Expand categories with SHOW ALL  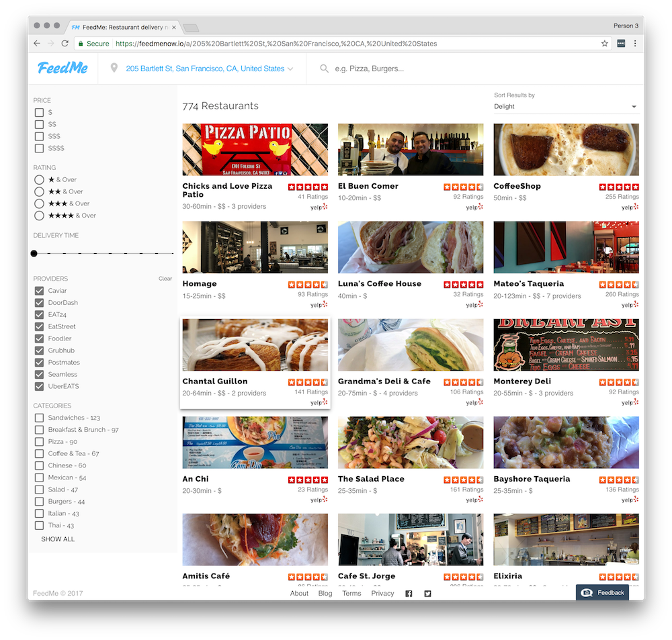pyautogui.click(x=58, y=539)
